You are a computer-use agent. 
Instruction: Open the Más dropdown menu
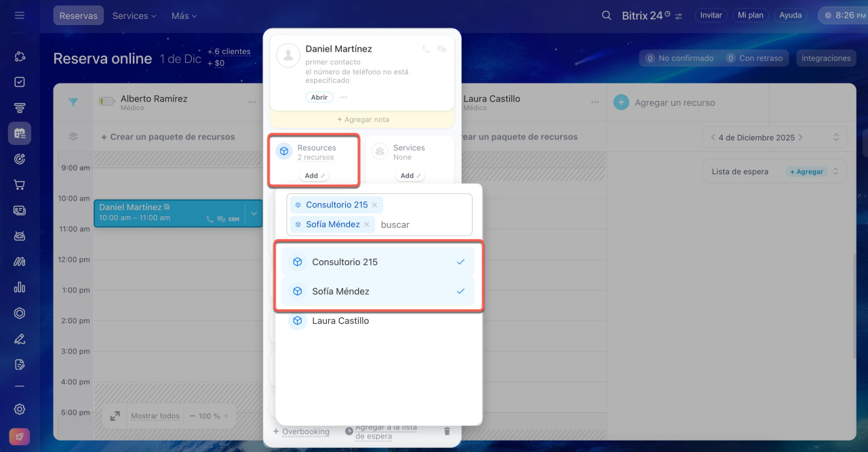[x=184, y=16]
